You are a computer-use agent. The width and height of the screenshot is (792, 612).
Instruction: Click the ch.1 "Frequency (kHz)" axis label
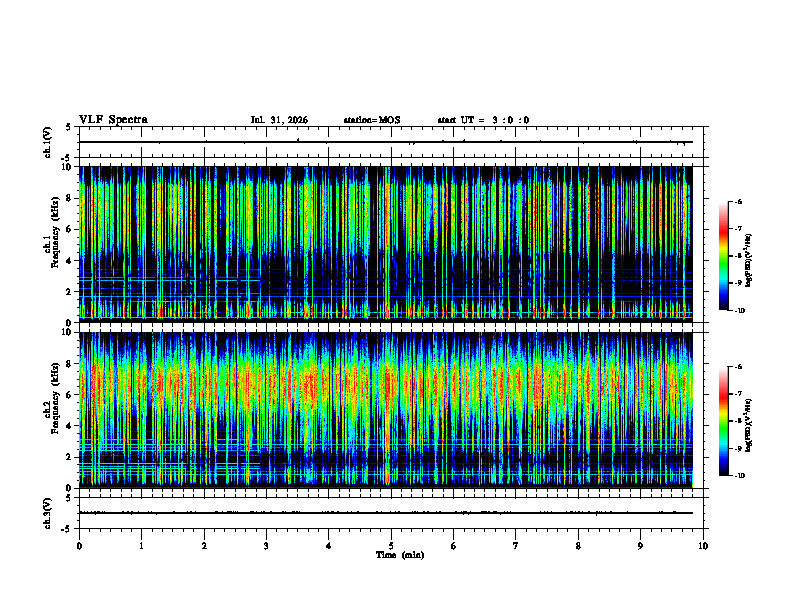(54, 231)
